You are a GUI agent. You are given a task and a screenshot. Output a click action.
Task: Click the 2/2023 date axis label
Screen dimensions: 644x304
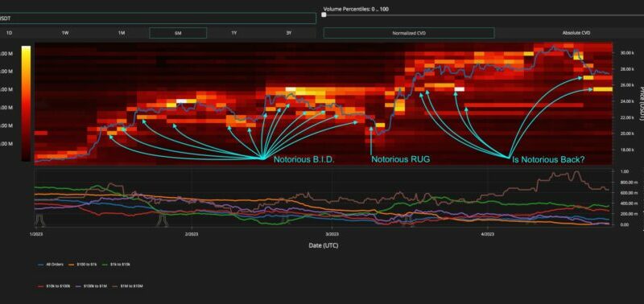click(191, 235)
